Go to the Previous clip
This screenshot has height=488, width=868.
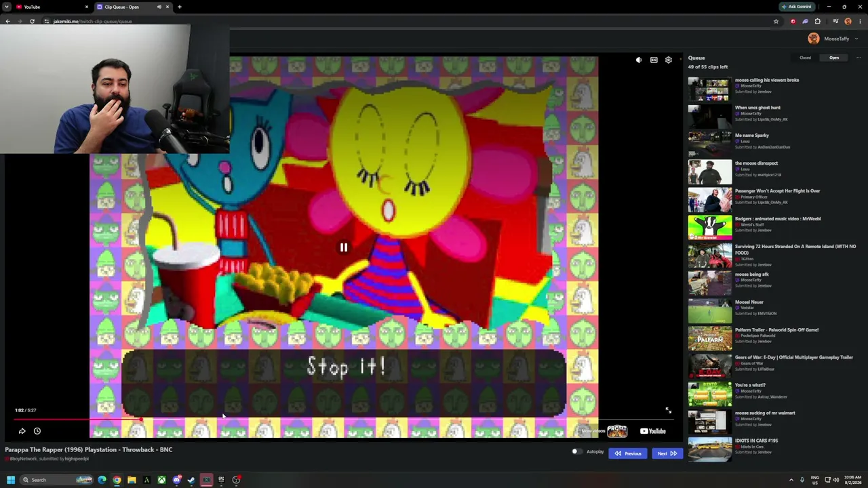pyautogui.click(x=628, y=453)
